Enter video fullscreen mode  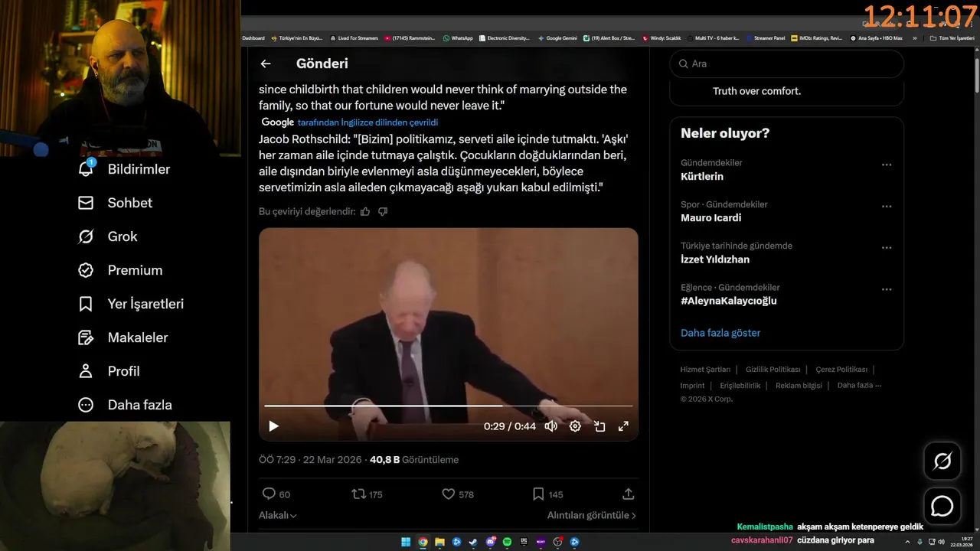click(623, 426)
